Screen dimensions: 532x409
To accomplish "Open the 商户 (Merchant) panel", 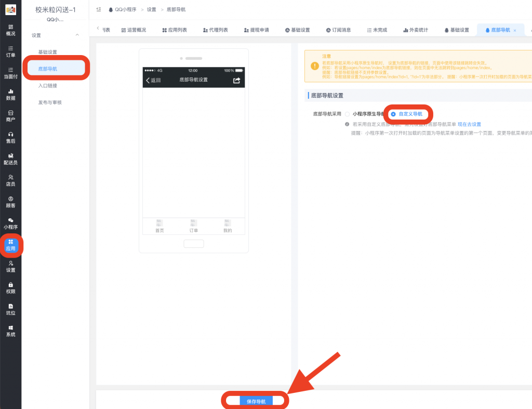I will 10,115.
